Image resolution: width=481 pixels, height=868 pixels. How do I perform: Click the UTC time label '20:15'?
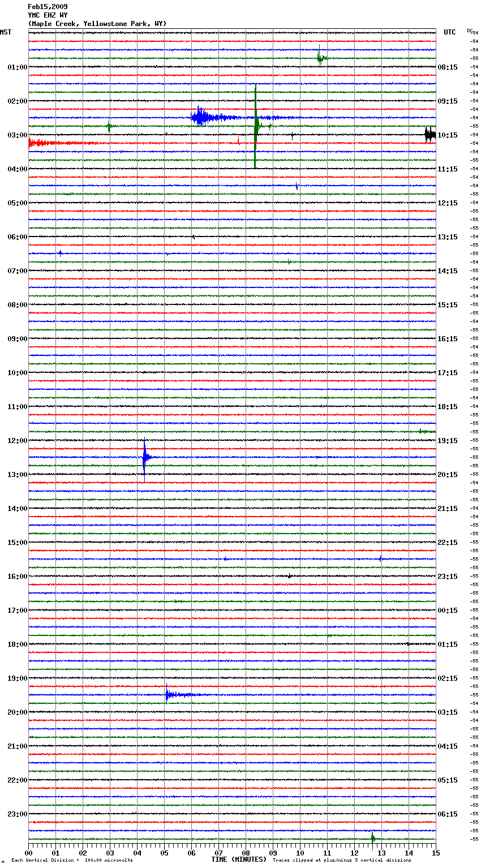pyautogui.click(x=448, y=475)
